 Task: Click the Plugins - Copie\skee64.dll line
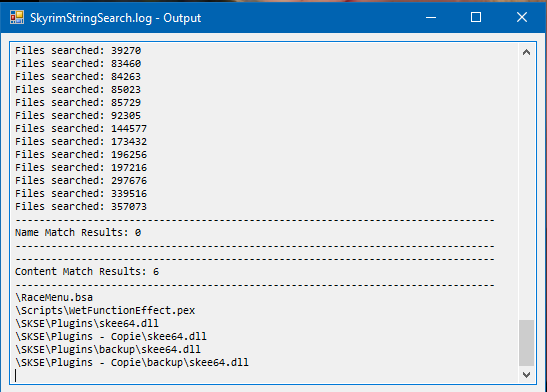click(x=111, y=337)
